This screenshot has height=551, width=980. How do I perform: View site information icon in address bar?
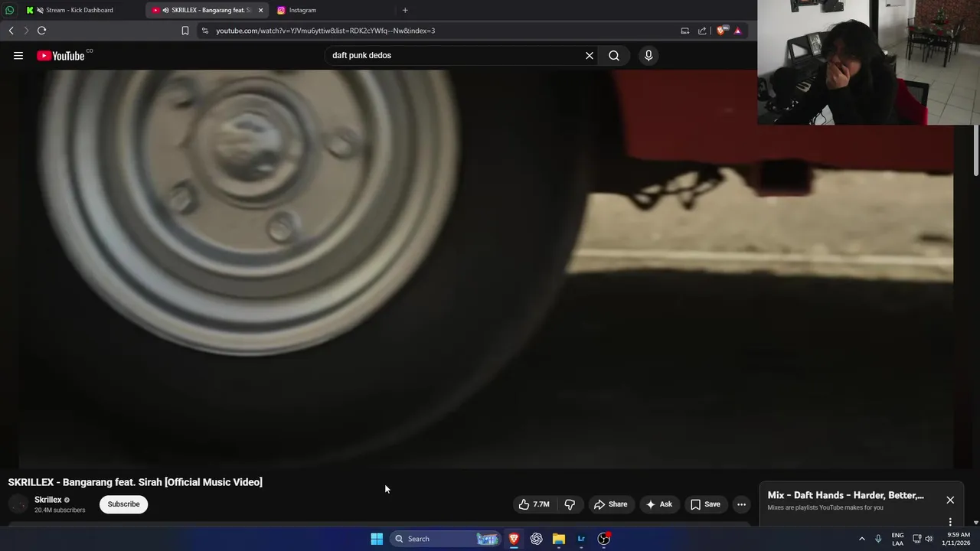coord(204,31)
